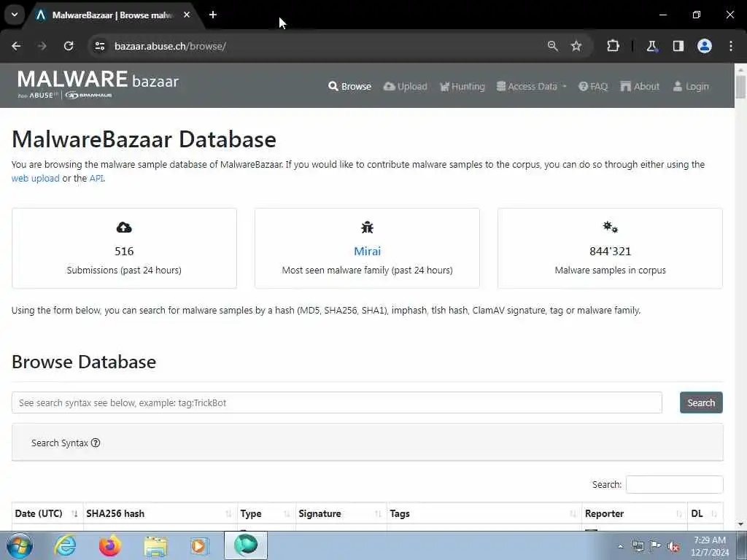747x560 pixels.
Task: Open the site information icon in address bar
Action: coord(99,46)
